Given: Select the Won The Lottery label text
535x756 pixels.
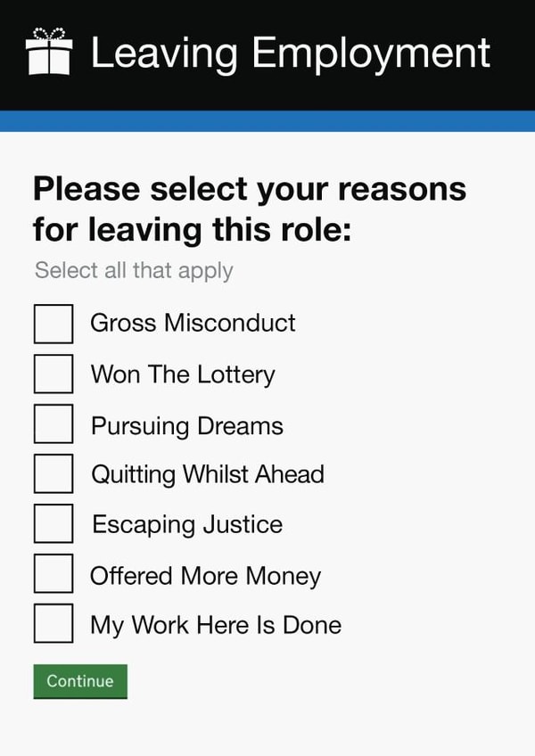Looking at the screenshot, I should [182, 374].
